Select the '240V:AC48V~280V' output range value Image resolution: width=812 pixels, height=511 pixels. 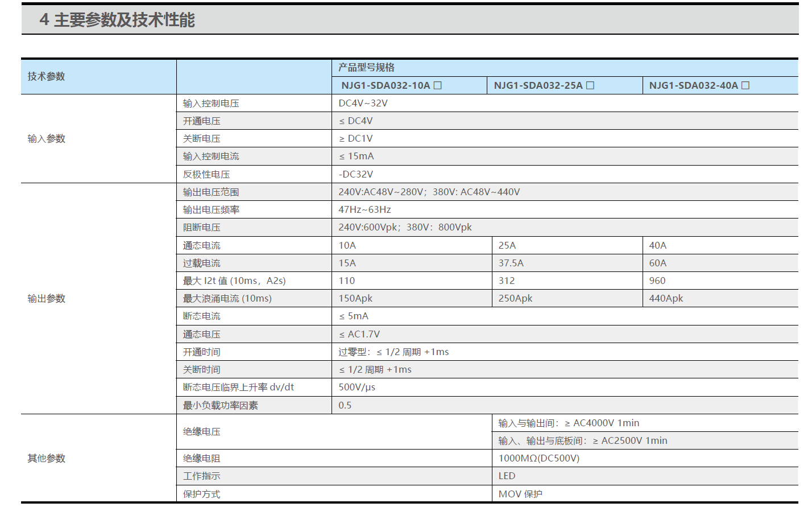point(381,192)
